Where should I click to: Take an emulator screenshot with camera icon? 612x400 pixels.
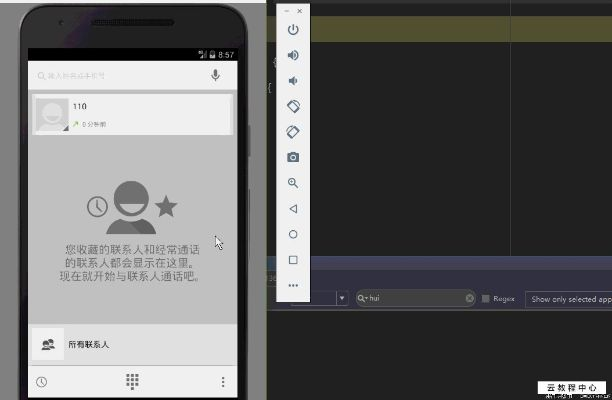(293, 157)
